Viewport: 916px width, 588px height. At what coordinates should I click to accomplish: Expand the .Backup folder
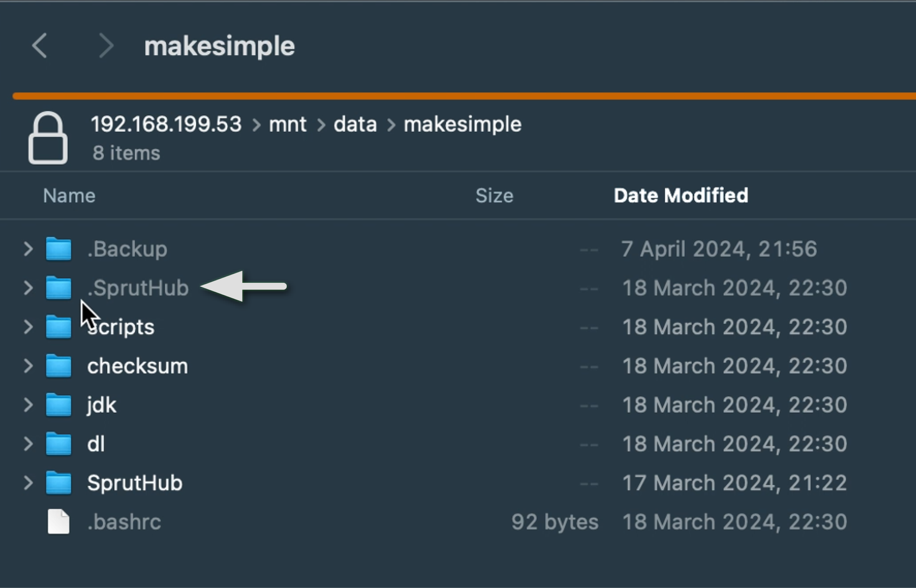click(28, 249)
